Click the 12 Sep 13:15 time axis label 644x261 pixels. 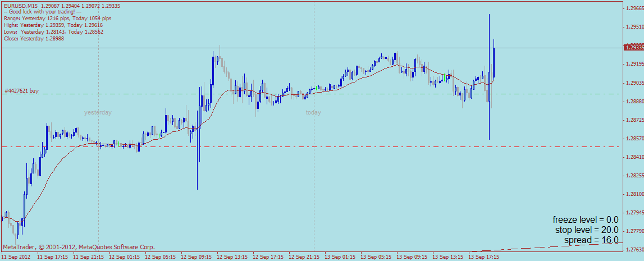[232, 257]
